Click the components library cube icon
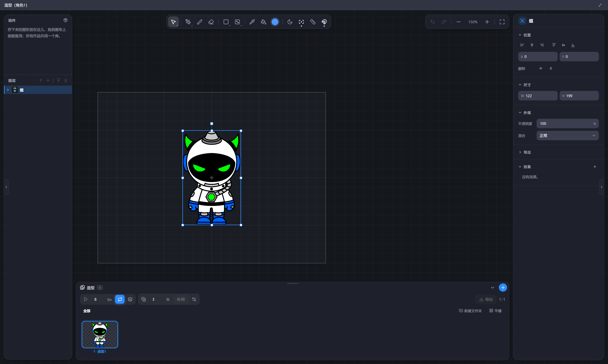Screen dimensions: 608x364 66,20
